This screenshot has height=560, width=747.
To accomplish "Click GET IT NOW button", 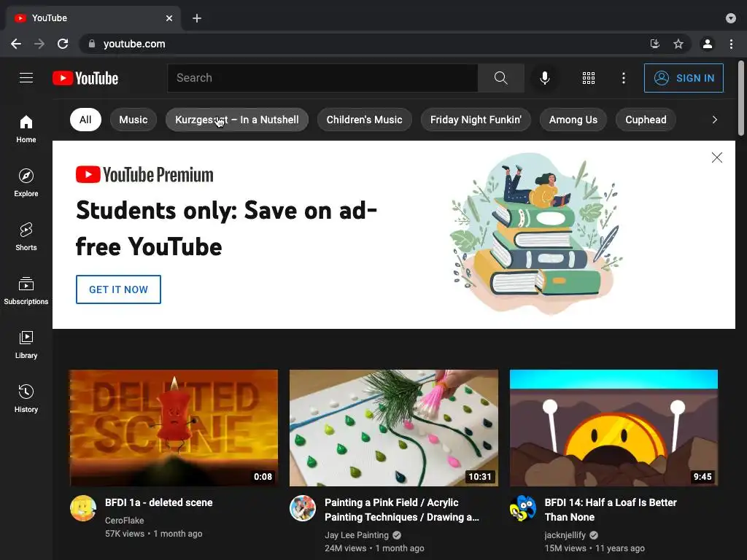I will [x=119, y=289].
